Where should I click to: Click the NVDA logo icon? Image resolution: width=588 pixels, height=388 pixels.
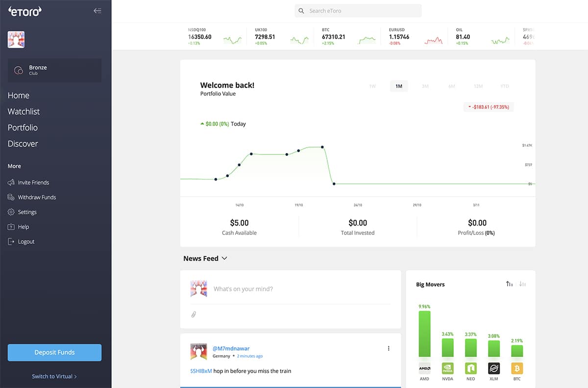click(x=448, y=368)
